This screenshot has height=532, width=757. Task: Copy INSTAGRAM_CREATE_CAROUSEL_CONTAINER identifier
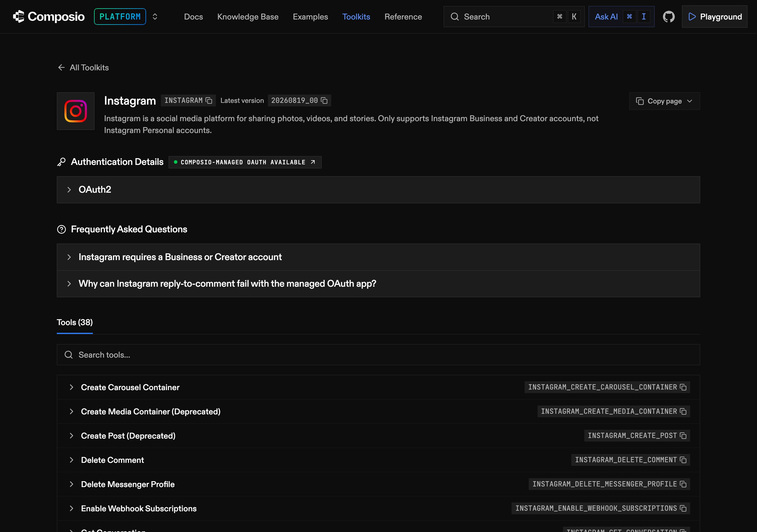[x=683, y=387]
